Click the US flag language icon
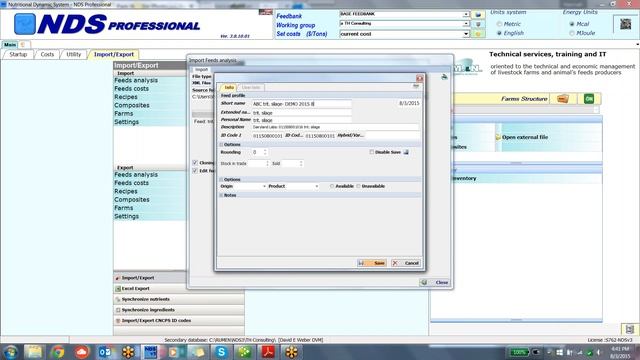640x360 pixels. [x=265, y=12]
